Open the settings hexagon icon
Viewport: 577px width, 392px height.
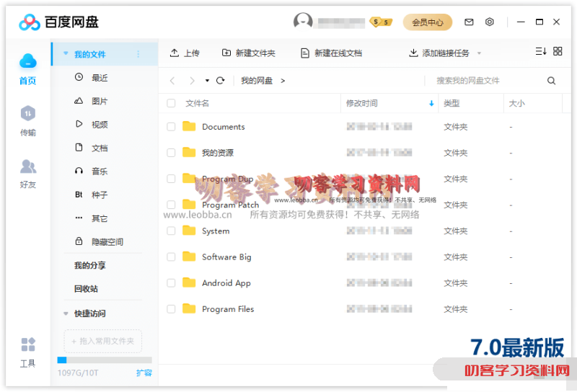(x=490, y=22)
